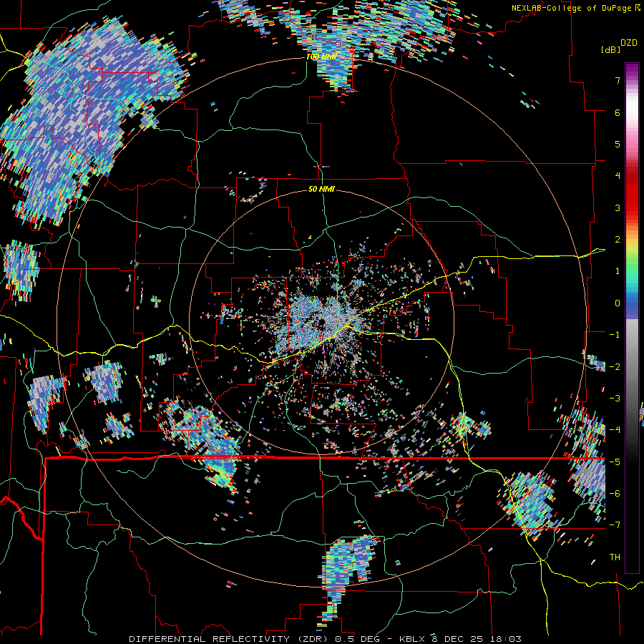Image resolution: width=644 pixels, height=644 pixels.
Task: Click the -4 value on color scale
Action: pyautogui.click(x=615, y=430)
